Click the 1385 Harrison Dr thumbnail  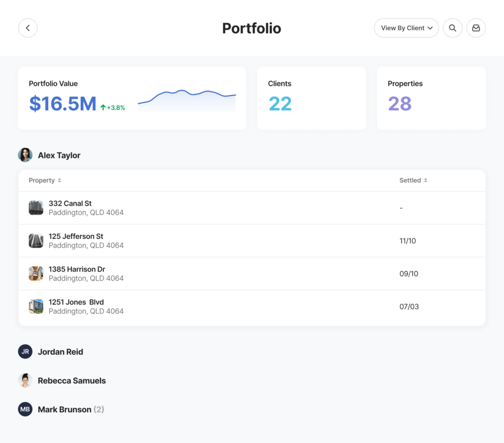36,274
